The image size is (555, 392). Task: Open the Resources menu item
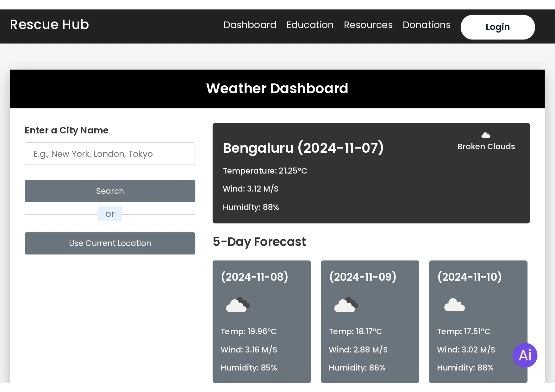pos(368,25)
